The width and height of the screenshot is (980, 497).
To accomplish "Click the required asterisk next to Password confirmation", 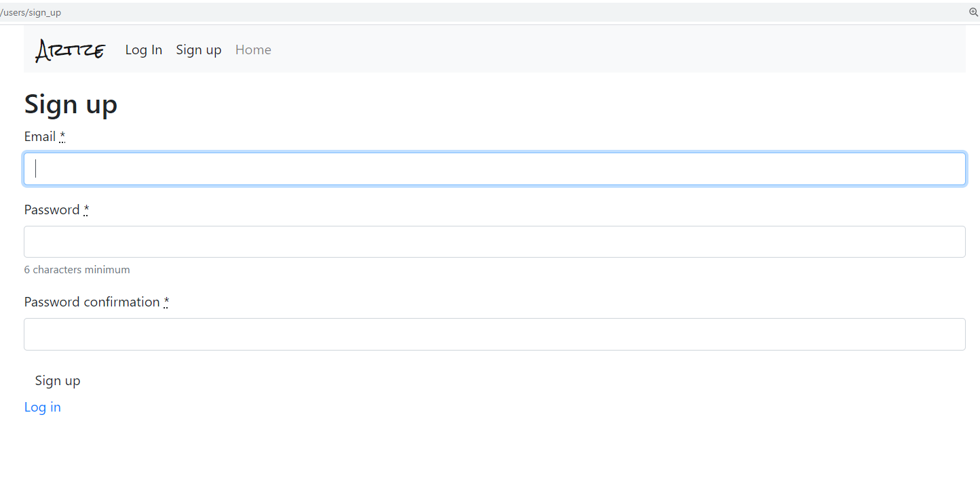I will pos(166,302).
